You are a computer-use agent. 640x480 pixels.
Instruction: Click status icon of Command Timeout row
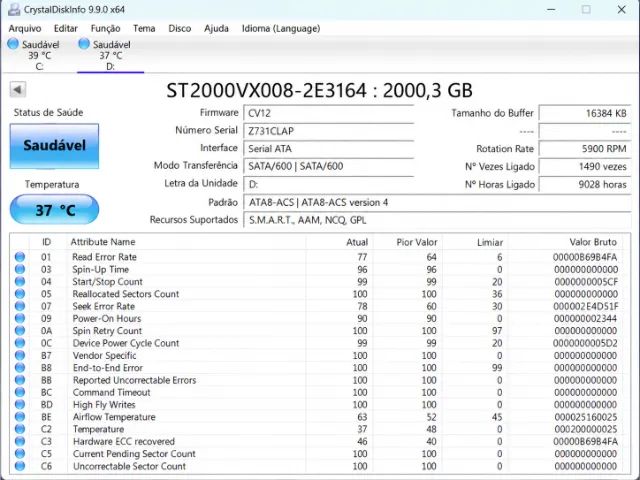point(20,392)
